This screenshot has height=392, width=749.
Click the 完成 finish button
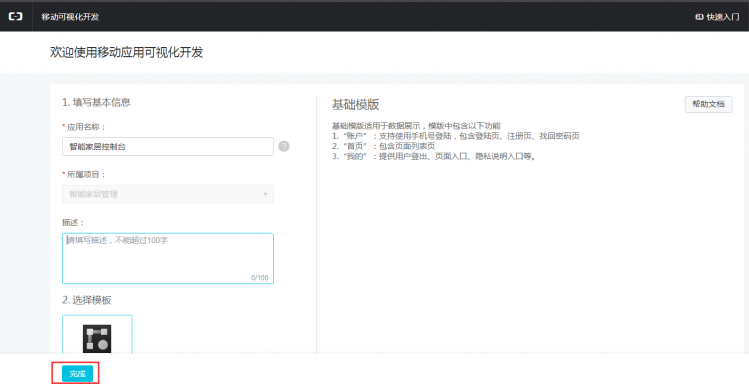[77, 373]
